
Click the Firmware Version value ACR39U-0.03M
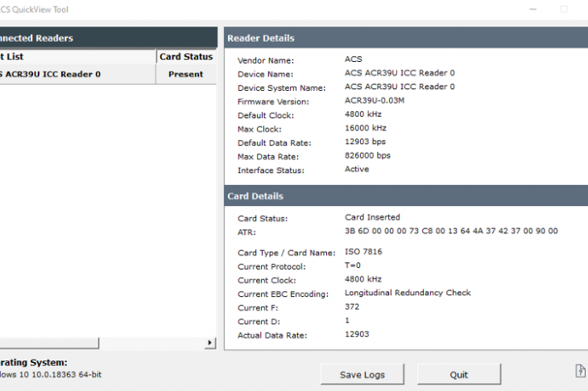pyautogui.click(x=375, y=101)
